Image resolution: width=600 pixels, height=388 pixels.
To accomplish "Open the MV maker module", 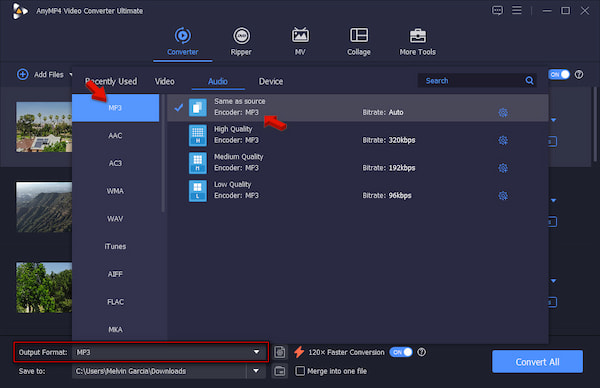I will tap(300, 41).
